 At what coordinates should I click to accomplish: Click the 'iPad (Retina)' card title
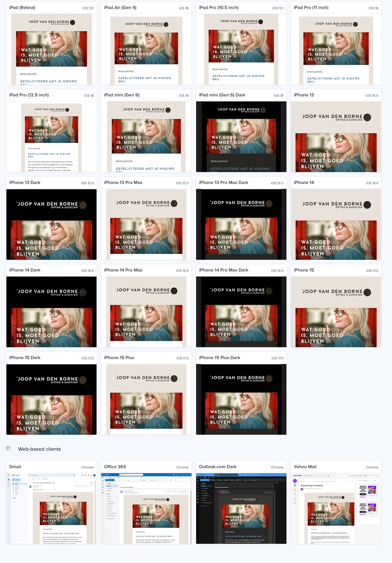coord(22,8)
